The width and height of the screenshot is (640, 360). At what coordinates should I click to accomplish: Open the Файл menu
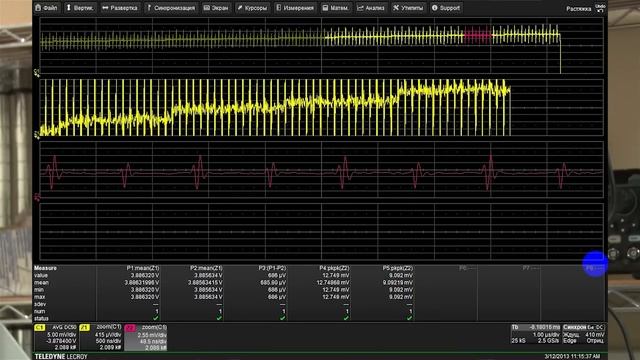(x=46, y=8)
